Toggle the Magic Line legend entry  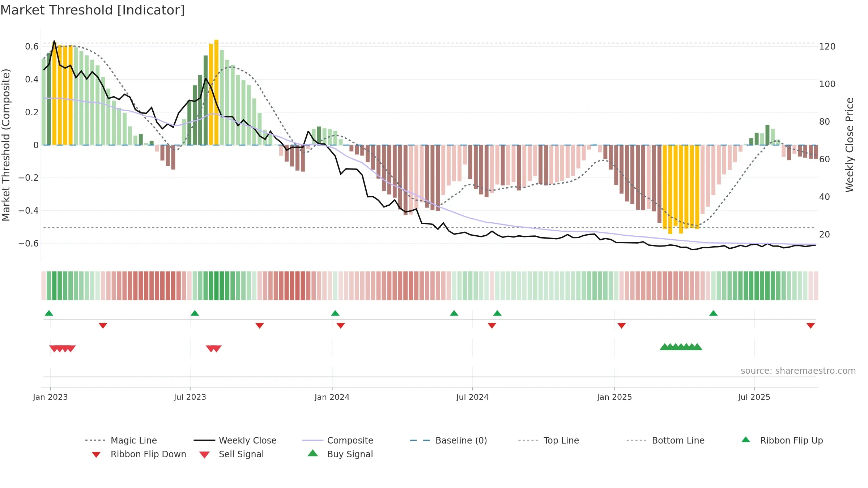click(x=121, y=440)
